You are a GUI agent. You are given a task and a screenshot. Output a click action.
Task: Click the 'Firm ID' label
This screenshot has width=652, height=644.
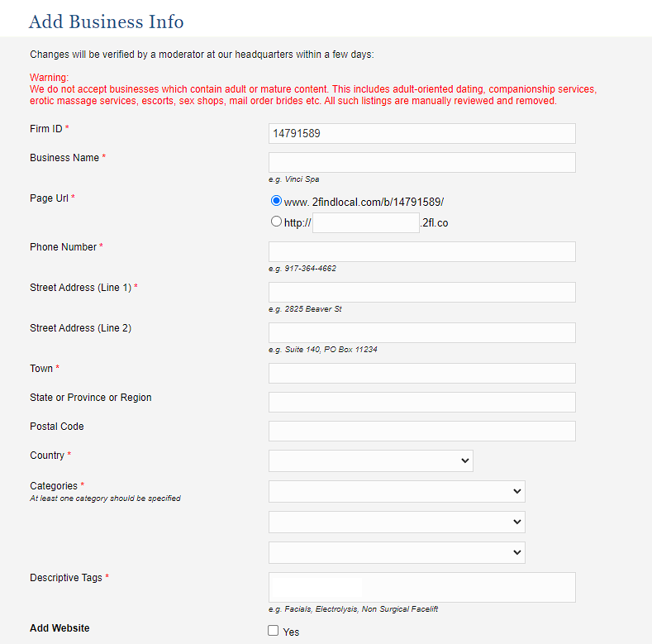pos(45,128)
